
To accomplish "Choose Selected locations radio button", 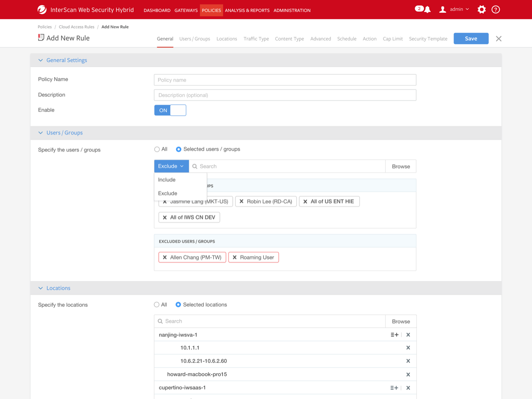I will 178,305.
